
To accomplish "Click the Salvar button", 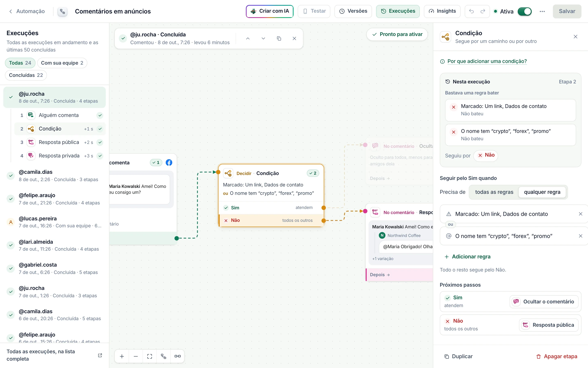I will tap(567, 11).
